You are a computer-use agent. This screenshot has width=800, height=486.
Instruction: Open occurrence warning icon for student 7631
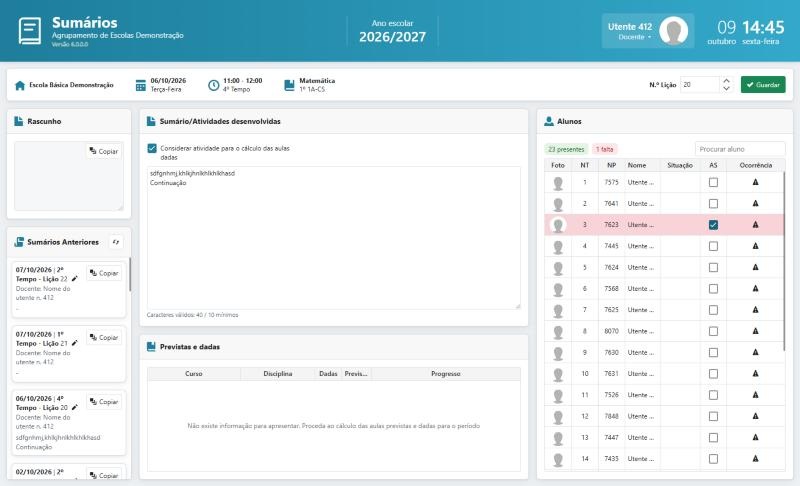click(756, 374)
